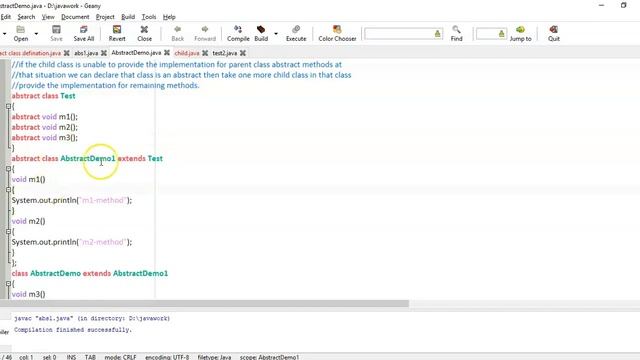Switch to the AbstractDemo.java tab
Image resolution: width=640 pixels, height=360 pixels.
click(136, 53)
